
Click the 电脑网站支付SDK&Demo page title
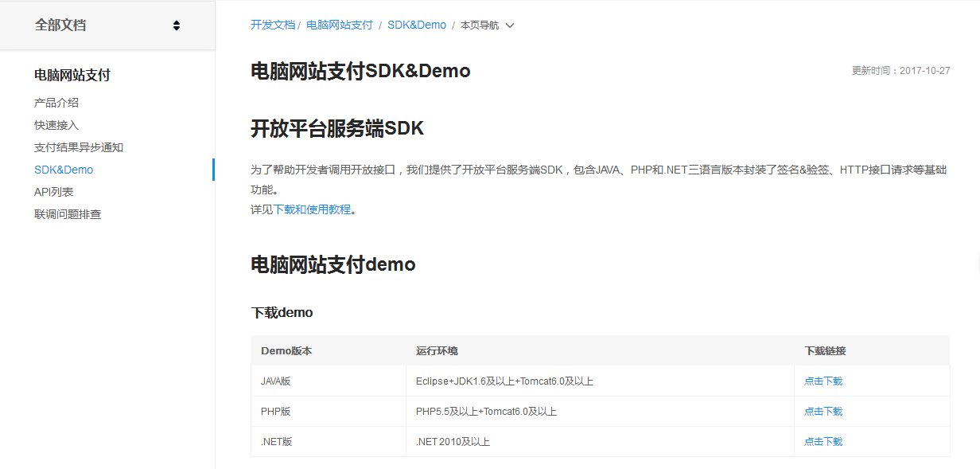point(360,71)
